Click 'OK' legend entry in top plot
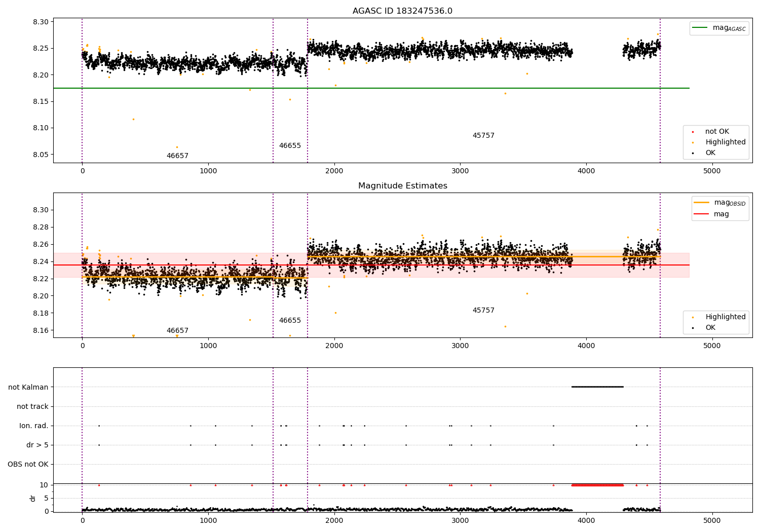The width and height of the screenshot is (760, 532). (x=704, y=153)
